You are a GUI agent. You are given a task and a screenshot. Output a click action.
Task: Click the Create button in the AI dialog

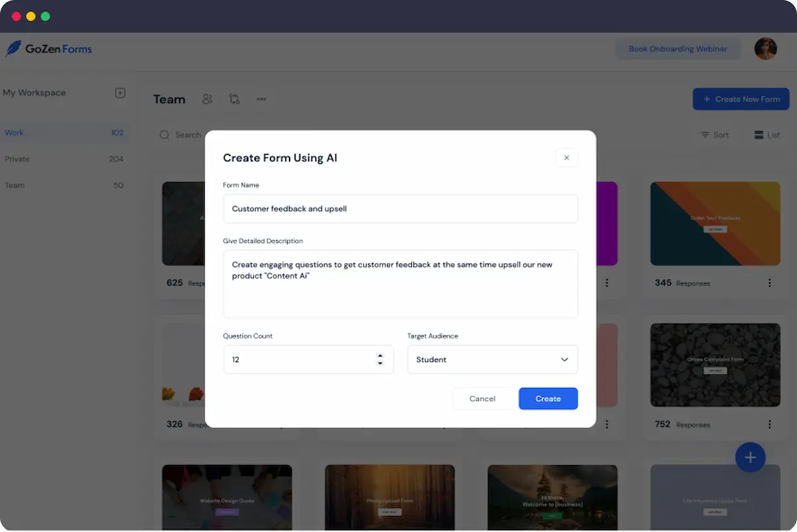click(548, 399)
